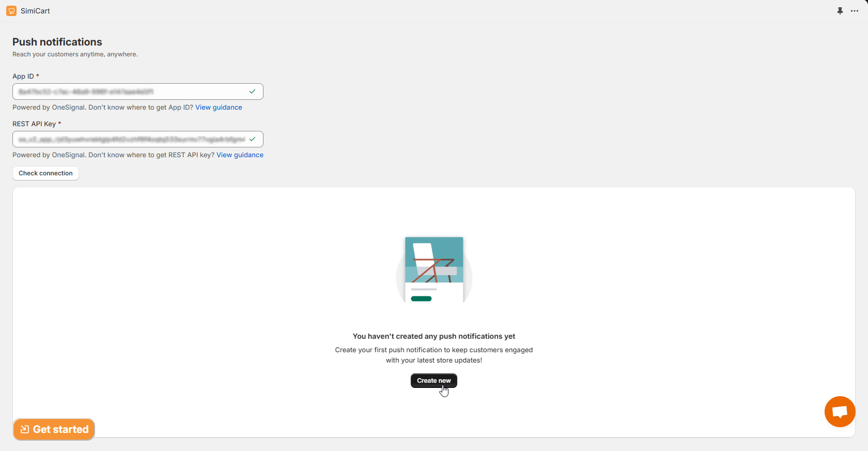Click the App ID field label

click(x=23, y=77)
